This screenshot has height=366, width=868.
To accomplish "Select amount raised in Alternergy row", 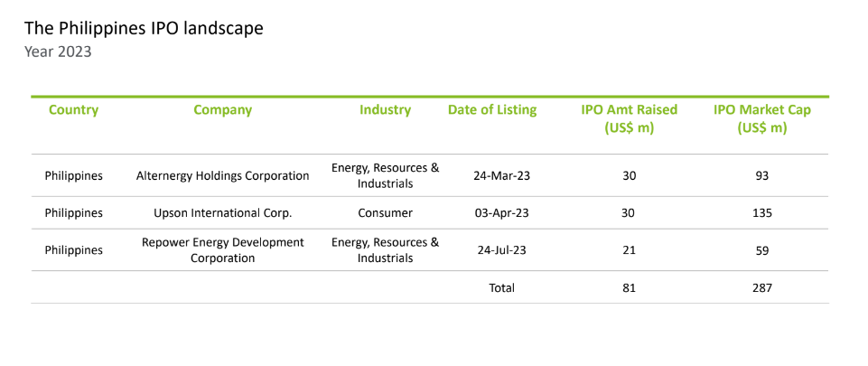I will coord(629,176).
